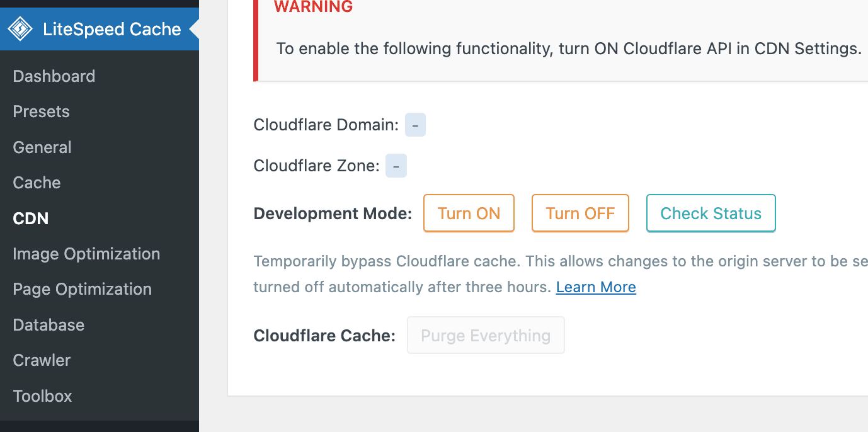The image size is (868, 432).
Task: Turn OFF Development Mode
Action: coord(580,213)
